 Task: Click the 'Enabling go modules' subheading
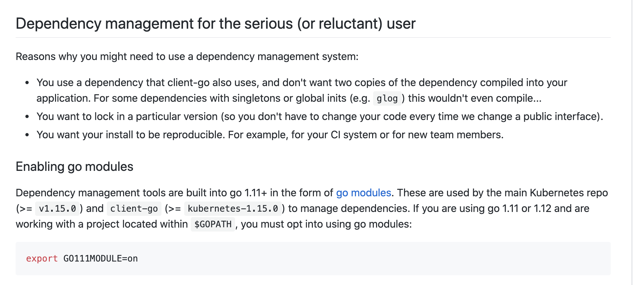click(x=75, y=167)
